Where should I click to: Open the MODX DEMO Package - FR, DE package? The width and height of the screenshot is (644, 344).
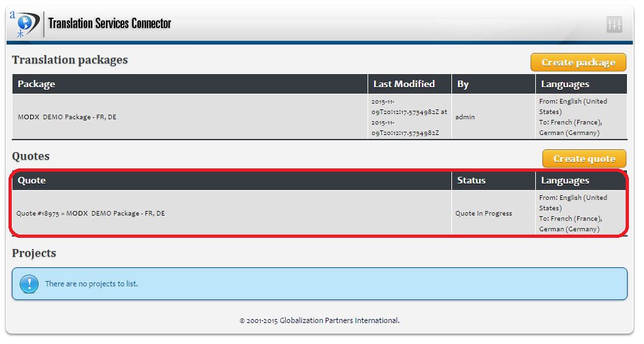coord(67,117)
